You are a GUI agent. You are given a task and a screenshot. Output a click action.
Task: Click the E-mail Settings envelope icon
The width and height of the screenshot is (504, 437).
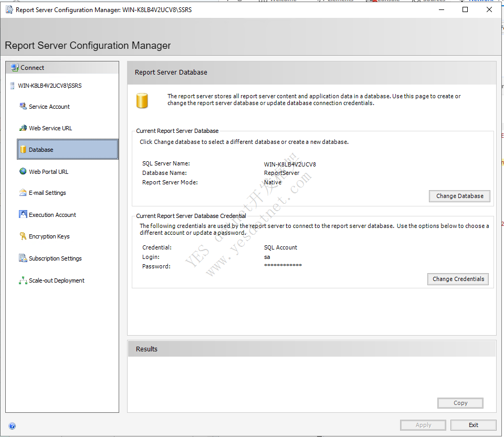click(23, 193)
